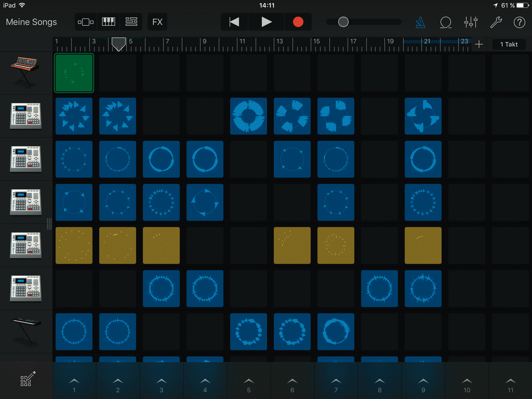Image resolution: width=532 pixels, height=399 pixels.
Task: Trigger column 5 with its arrow
Action: pyautogui.click(x=249, y=381)
